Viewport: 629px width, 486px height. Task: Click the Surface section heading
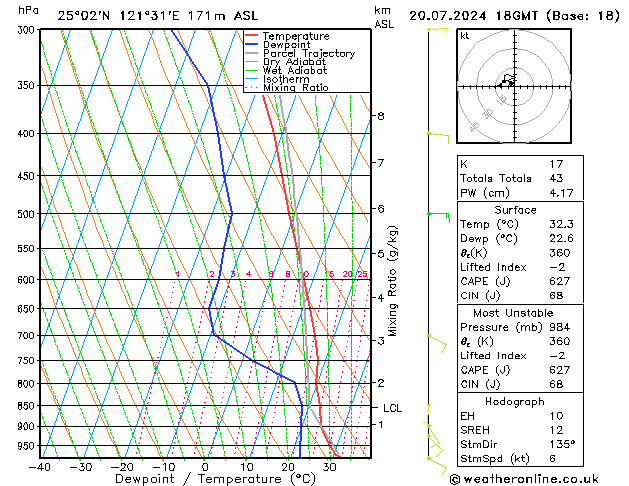click(515, 210)
